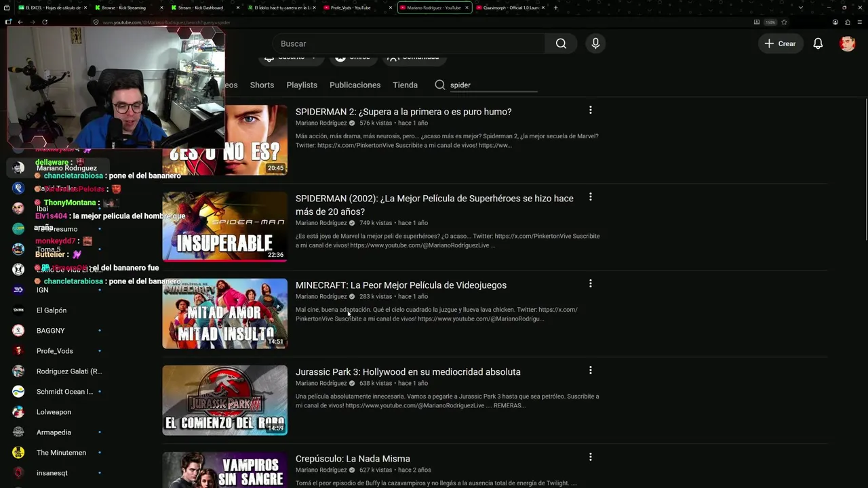Click the channel search magnifier beside 'spider'

(440, 85)
